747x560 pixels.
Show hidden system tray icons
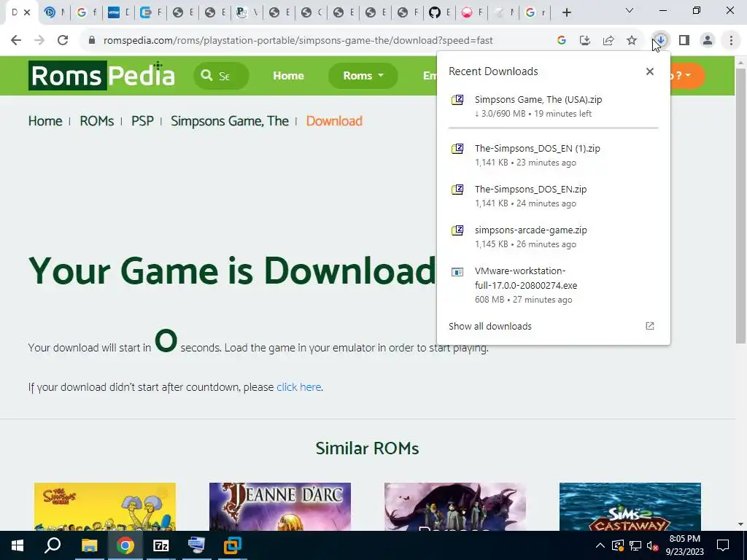point(600,545)
